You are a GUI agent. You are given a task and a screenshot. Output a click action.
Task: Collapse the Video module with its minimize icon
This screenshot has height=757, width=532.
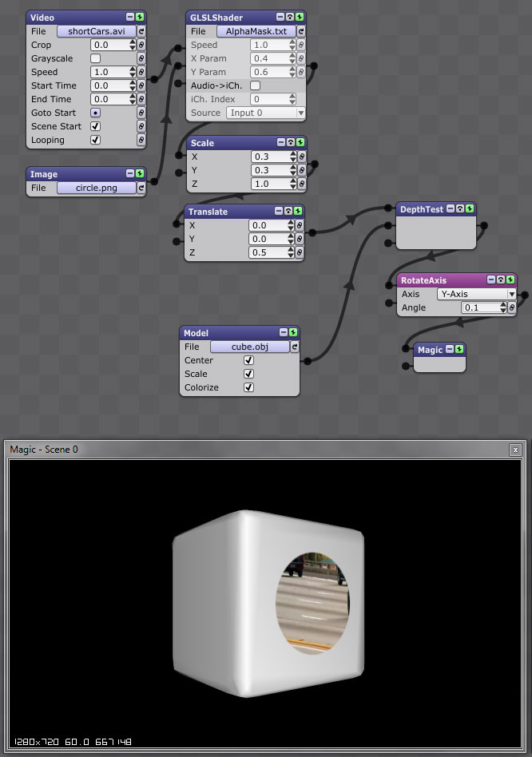tap(130, 17)
